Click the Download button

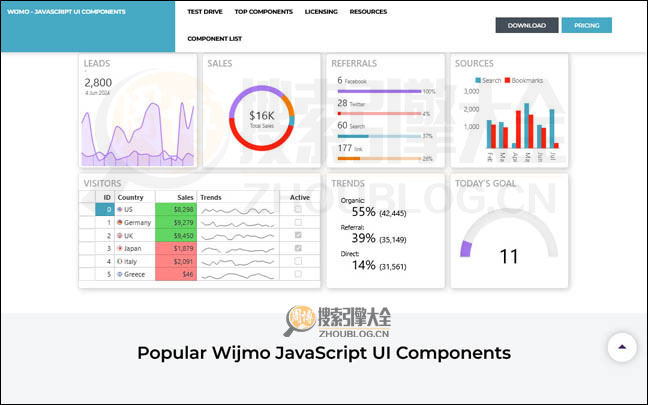click(527, 25)
